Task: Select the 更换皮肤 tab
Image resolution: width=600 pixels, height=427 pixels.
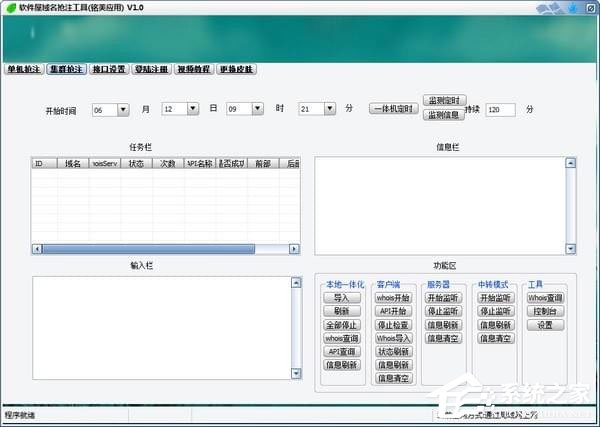Action: [236, 70]
